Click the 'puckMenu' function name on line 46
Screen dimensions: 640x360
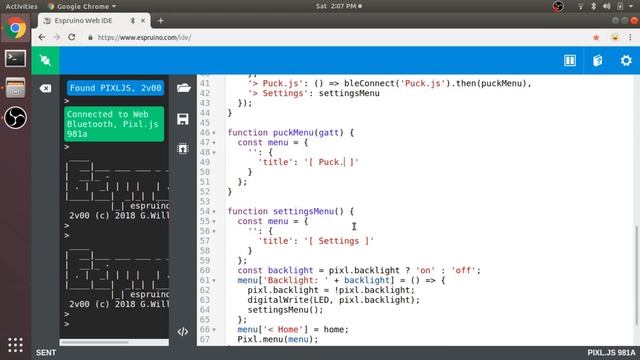coord(293,133)
